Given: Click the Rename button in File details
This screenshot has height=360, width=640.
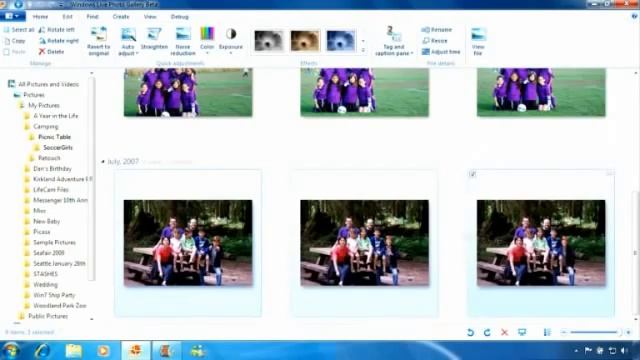Looking at the screenshot, I should (x=437, y=30).
